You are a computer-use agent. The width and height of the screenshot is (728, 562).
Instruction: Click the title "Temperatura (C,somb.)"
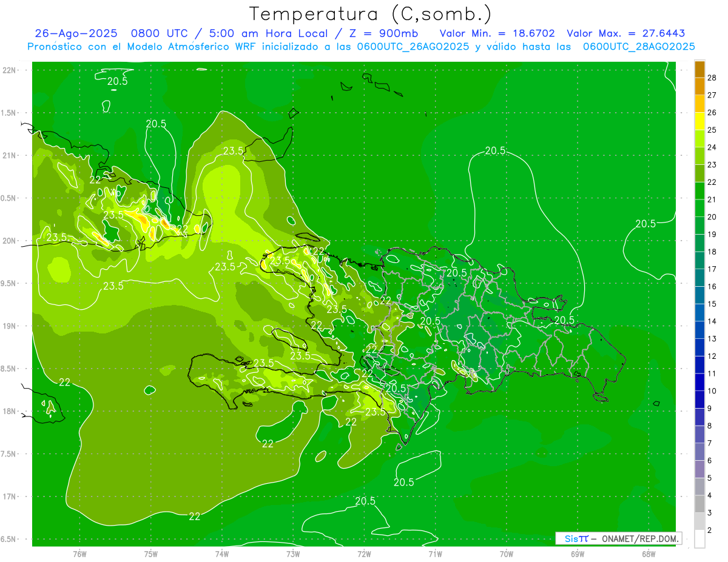click(371, 15)
